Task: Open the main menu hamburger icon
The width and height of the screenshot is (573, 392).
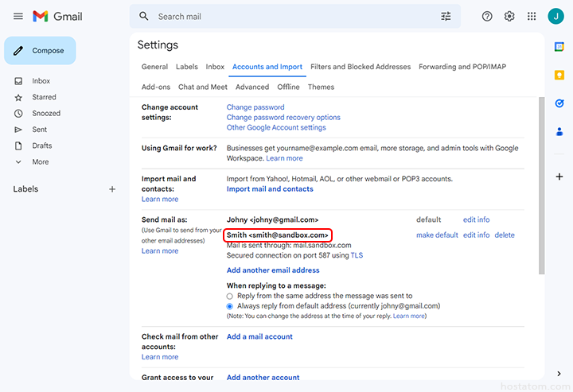Action: click(x=18, y=16)
